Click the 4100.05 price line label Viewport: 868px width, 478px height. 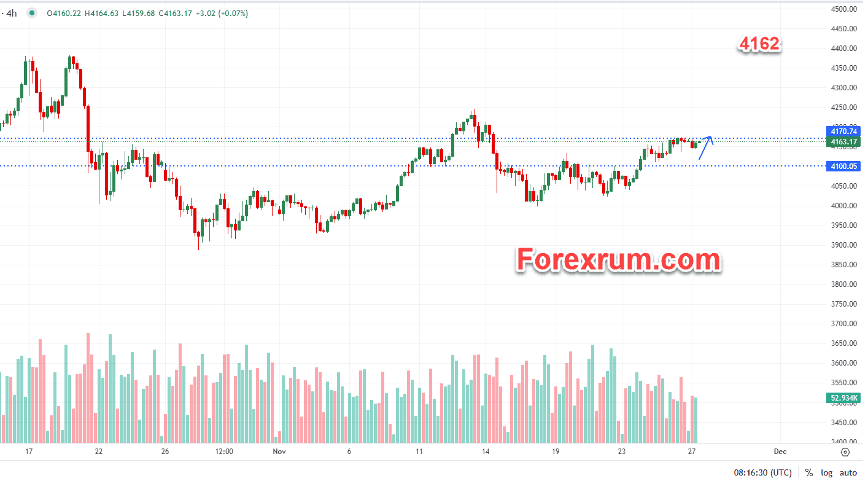(843, 167)
